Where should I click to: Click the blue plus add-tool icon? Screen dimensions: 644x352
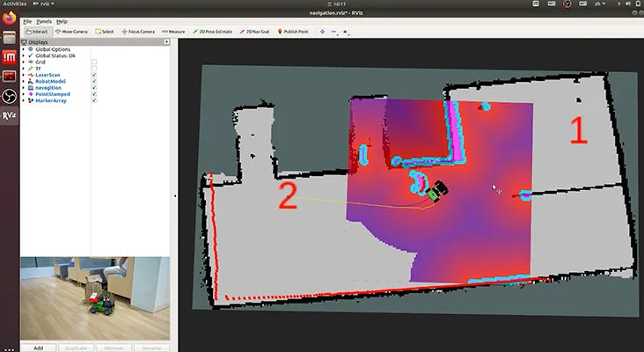(322, 31)
